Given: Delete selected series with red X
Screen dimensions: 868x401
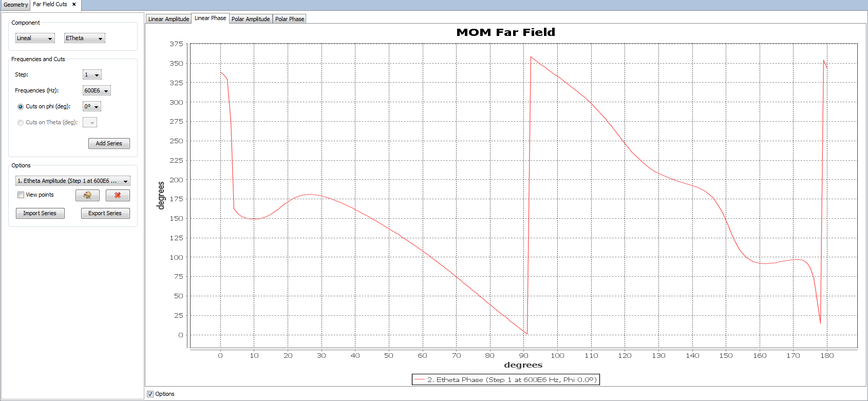Looking at the screenshot, I should 118,195.
